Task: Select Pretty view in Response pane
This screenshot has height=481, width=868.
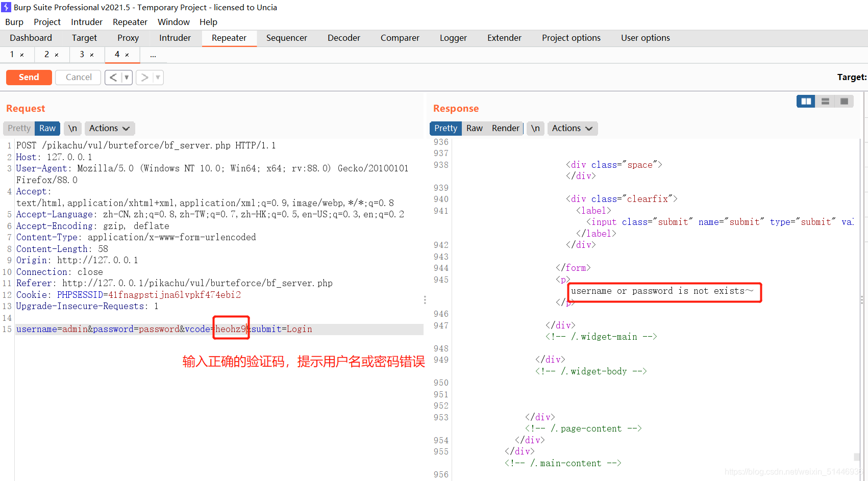Action: (x=445, y=129)
